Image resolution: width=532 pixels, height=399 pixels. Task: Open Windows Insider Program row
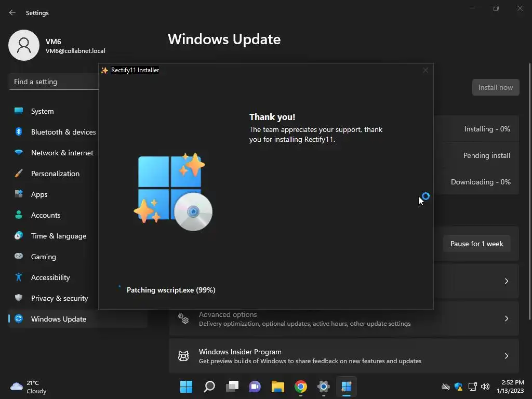coord(344,356)
